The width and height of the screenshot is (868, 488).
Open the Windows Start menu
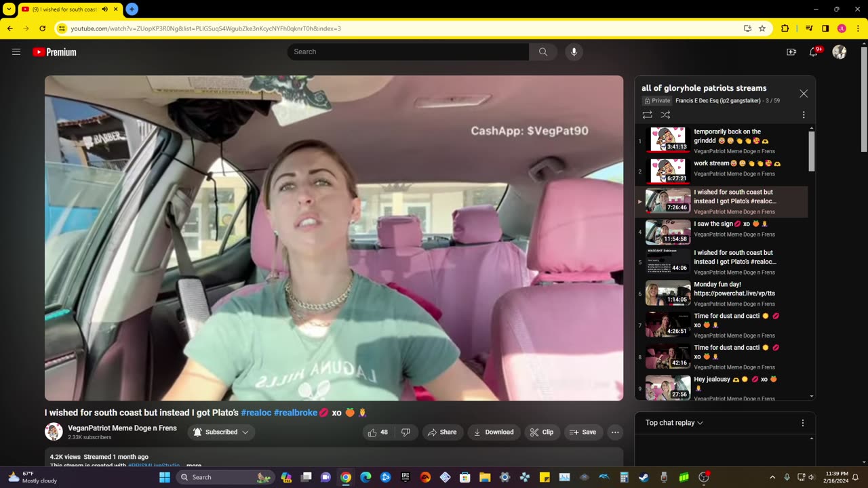164,477
